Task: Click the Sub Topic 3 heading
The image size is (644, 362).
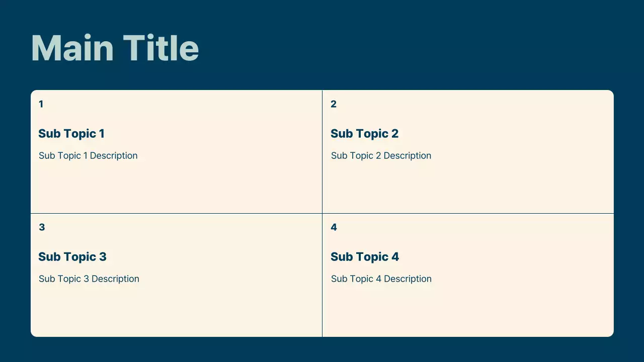Action: click(72, 257)
